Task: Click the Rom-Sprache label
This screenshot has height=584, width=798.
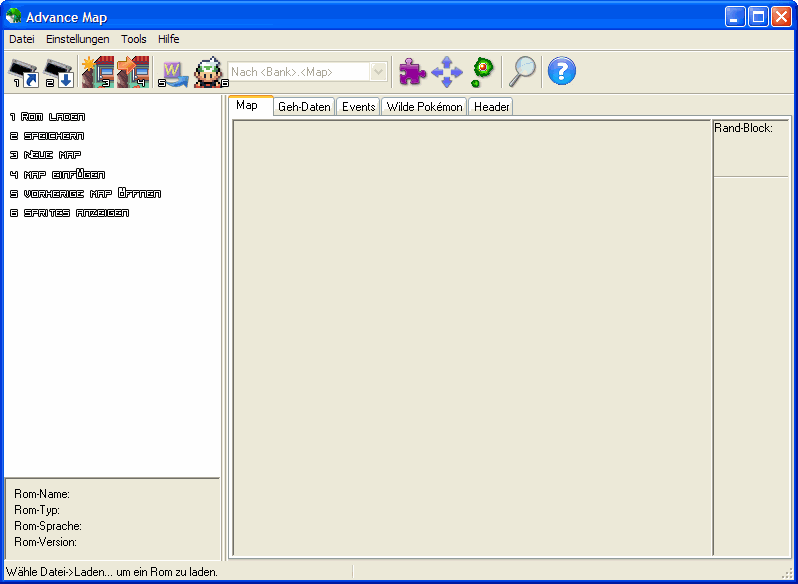Action: tap(48, 526)
